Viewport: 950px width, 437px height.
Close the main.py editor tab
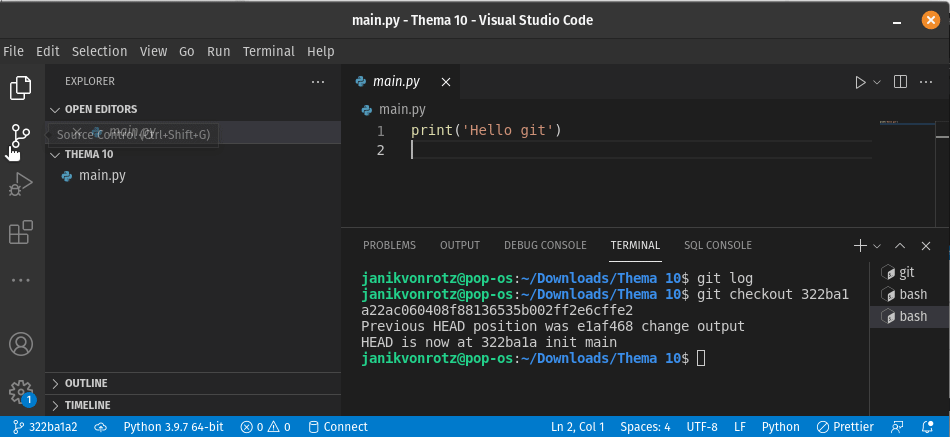tap(445, 82)
